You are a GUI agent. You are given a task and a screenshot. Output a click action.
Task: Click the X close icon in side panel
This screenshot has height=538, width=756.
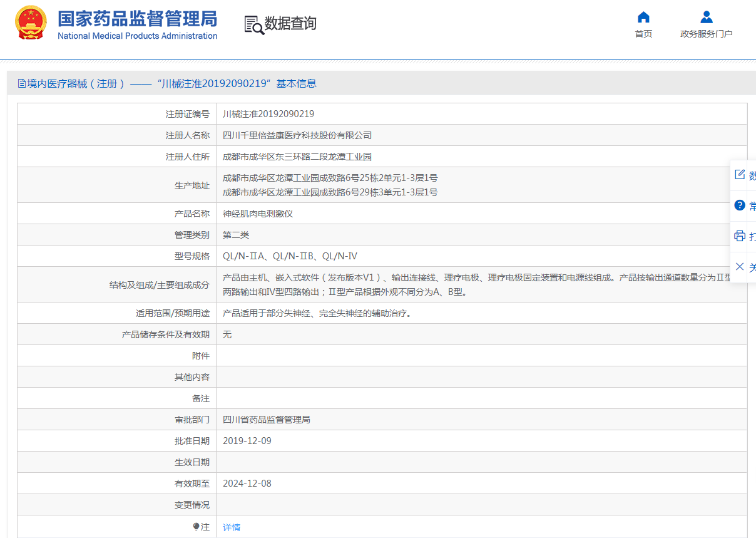coord(740,267)
